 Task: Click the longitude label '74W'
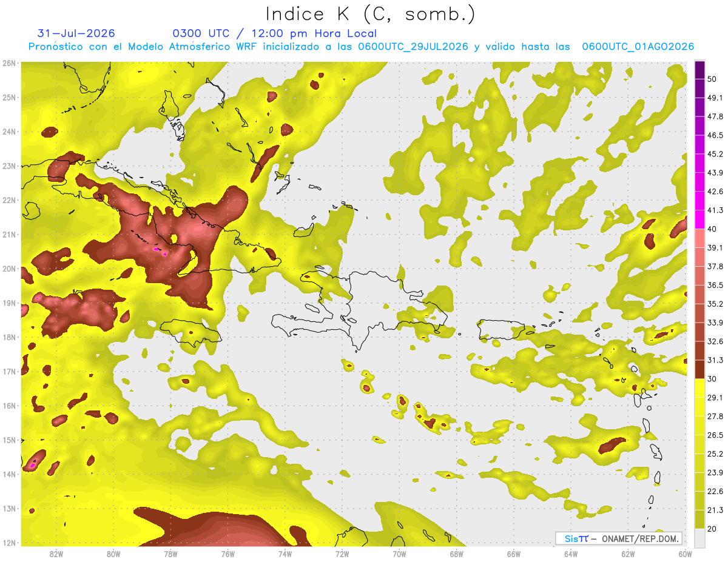[x=285, y=554]
